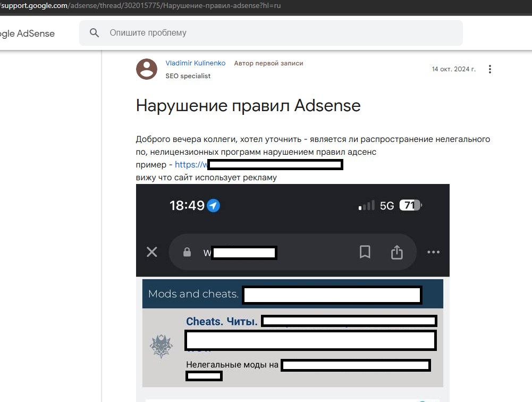
Task: Click the search magnifier icon
Action: click(x=95, y=33)
